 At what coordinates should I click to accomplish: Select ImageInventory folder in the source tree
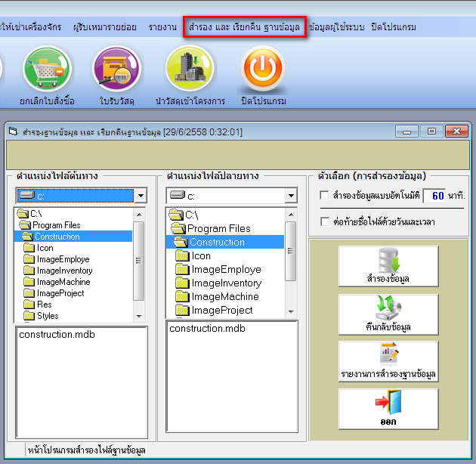(x=58, y=271)
